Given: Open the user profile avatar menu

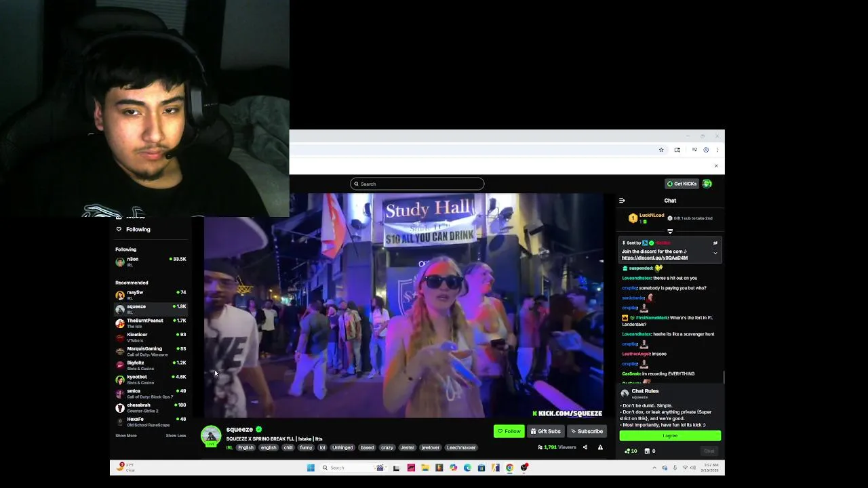Looking at the screenshot, I should [x=707, y=184].
